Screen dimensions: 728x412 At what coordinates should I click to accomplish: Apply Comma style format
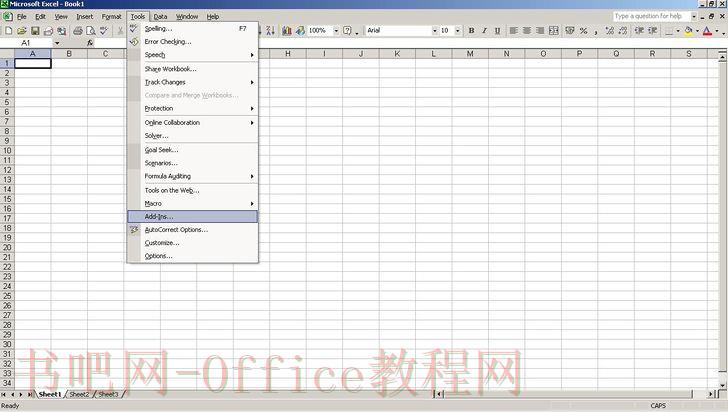click(x=596, y=31)
